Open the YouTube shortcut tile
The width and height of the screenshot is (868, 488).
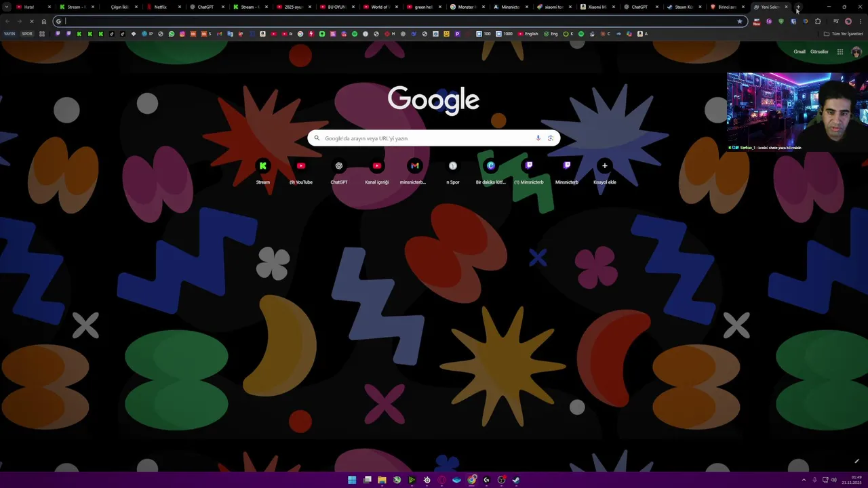(x=300, y=171)
